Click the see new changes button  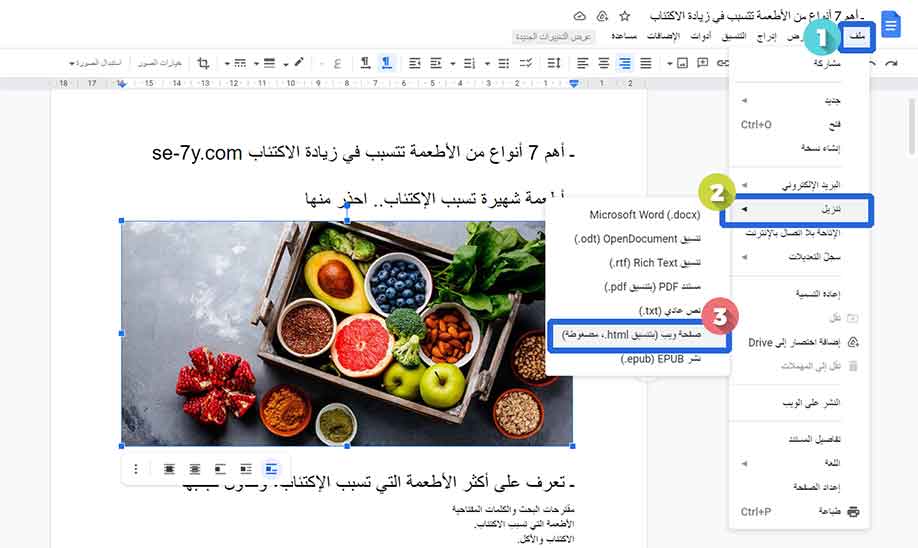[554, 36]
